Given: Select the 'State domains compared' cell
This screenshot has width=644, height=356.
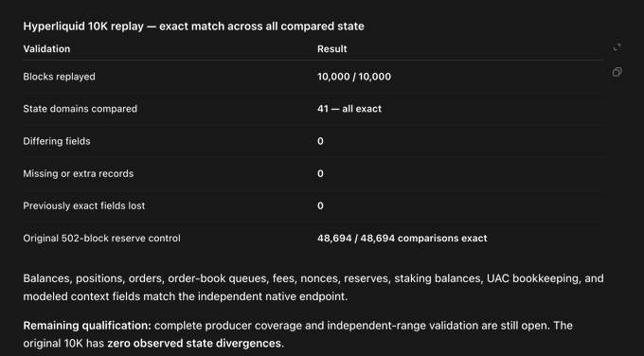Looking at the screenshot, I should (x=80, y=109).
